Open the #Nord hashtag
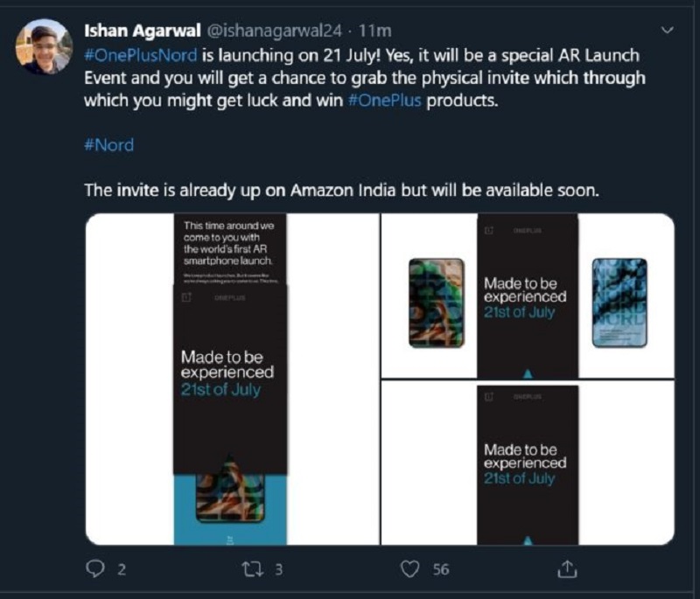 click(108, 145)
